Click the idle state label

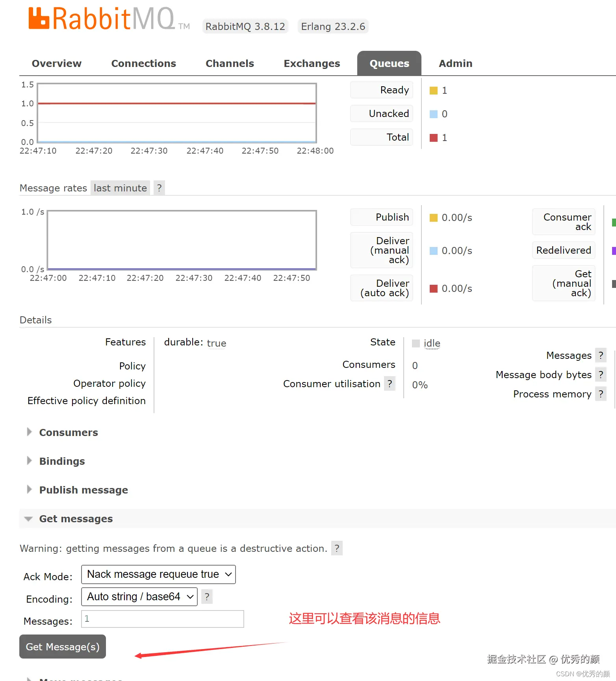432,343
